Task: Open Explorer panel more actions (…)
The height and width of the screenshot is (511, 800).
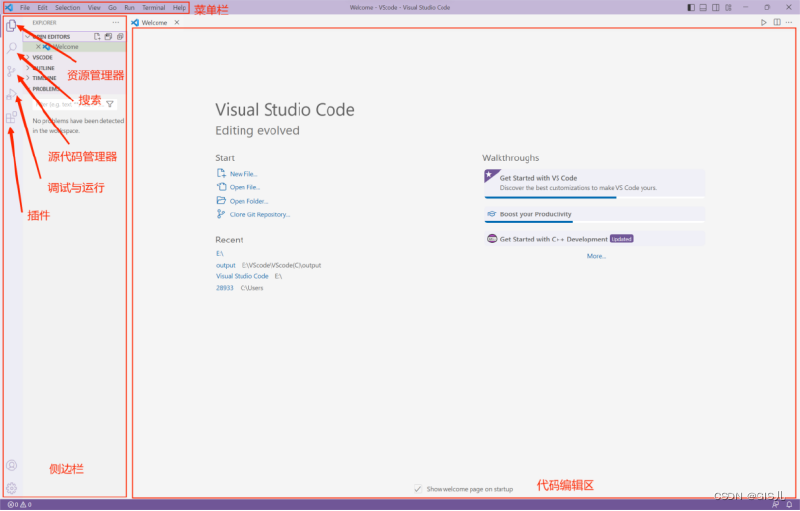Action: 116,22
